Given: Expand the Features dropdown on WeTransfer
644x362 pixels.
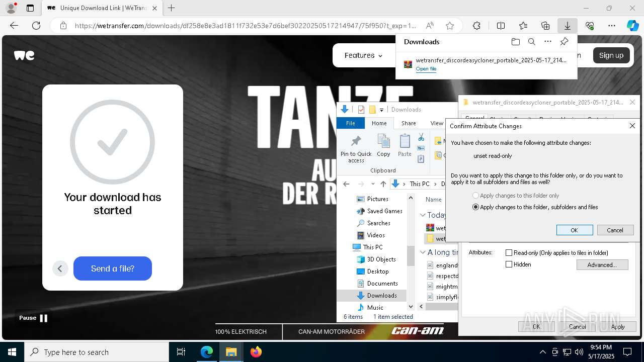Looking at the screenshot, I should tap(363, 55).
